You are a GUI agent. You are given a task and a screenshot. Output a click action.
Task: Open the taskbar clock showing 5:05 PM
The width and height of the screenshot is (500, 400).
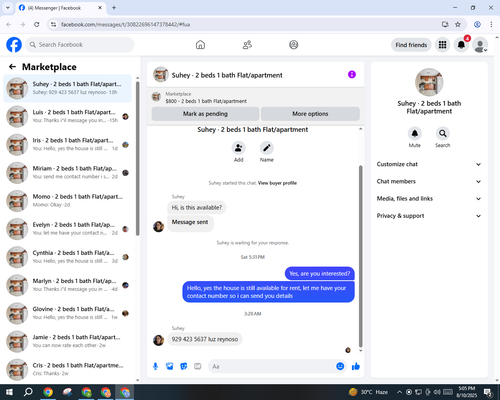click(466, 392)
